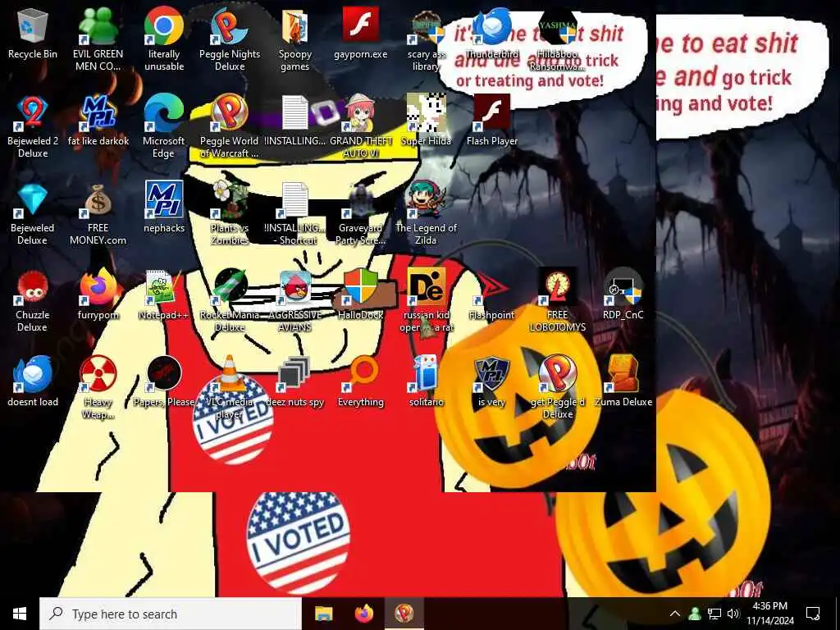Open the RDP_CnC shortcut
This screenshot has width=840, height=630.
[x=623, y=294]
